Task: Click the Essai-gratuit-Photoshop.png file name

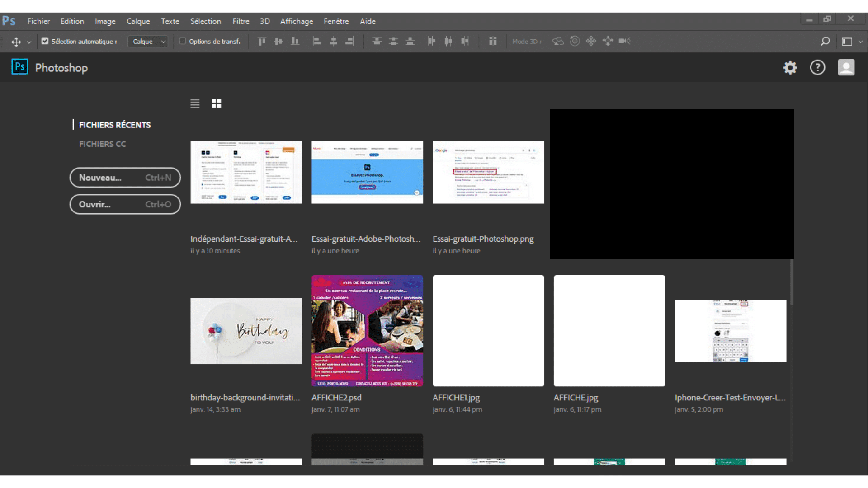Action: point(483,239)
